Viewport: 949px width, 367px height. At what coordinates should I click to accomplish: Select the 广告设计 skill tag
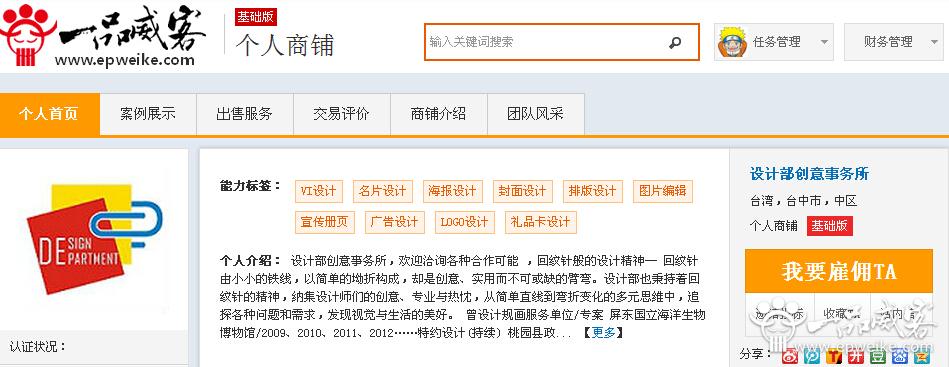pyautogui.click(x=395, y=222)
